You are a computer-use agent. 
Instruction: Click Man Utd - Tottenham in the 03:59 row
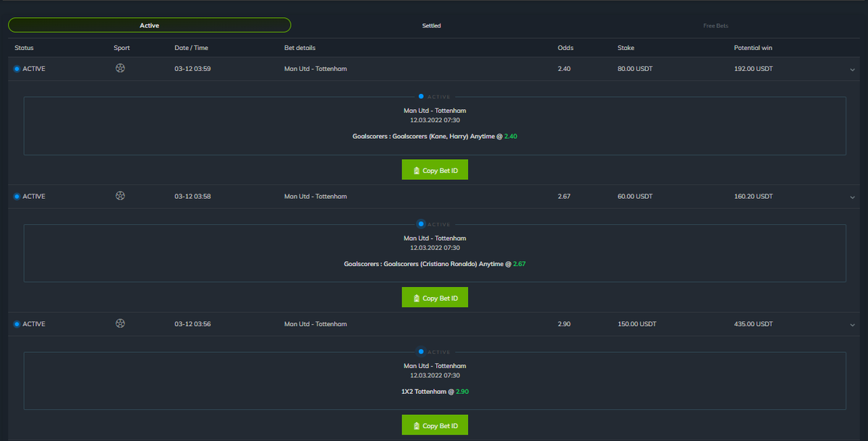315,69
